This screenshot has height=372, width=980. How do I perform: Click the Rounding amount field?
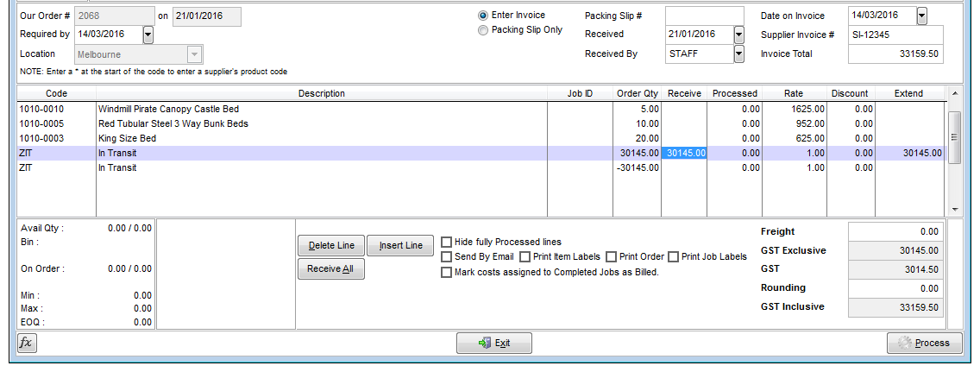(895, 289)
